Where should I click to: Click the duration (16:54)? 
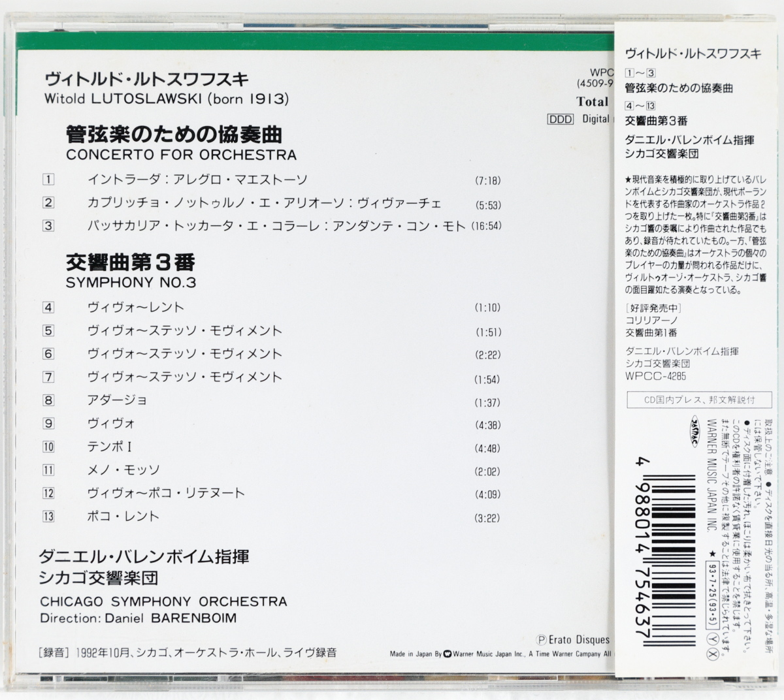[x=485, y=227]
